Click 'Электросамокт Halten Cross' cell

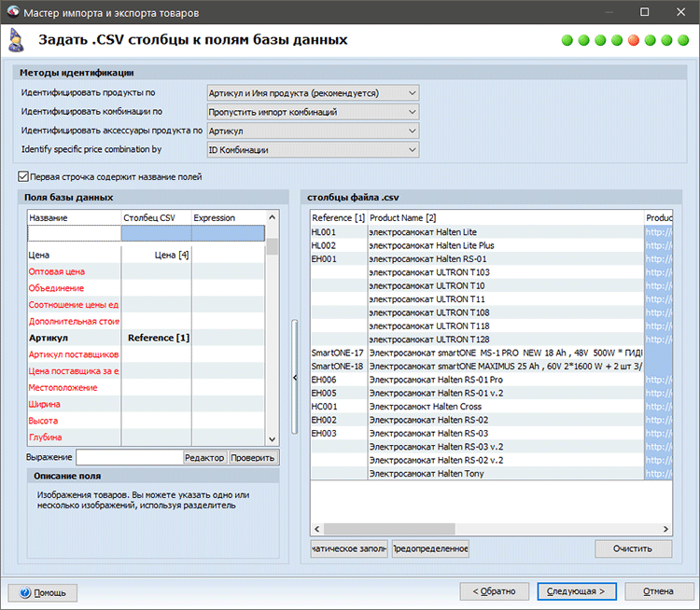(x=506, y=407)
